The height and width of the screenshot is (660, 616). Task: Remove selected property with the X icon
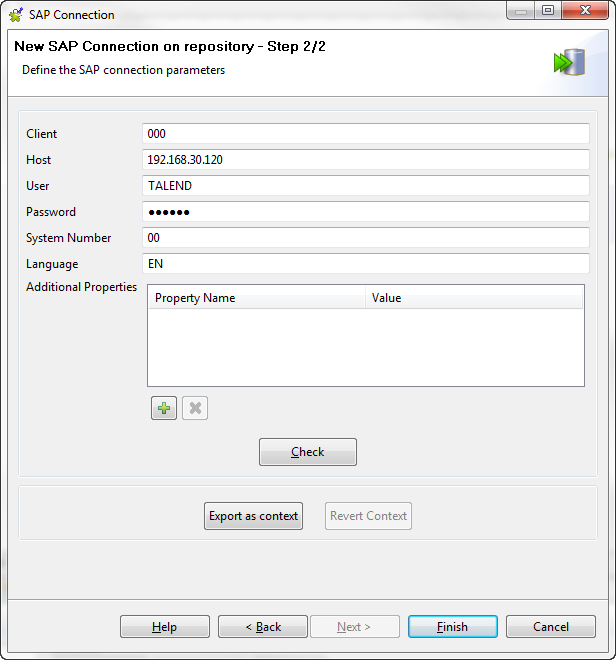tap(195, 408)
